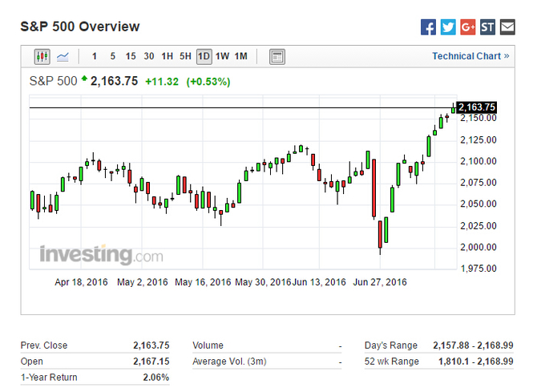533x392 pixels.
Task: Choose the 30 minute timeframe
Action: coord(149,56)
